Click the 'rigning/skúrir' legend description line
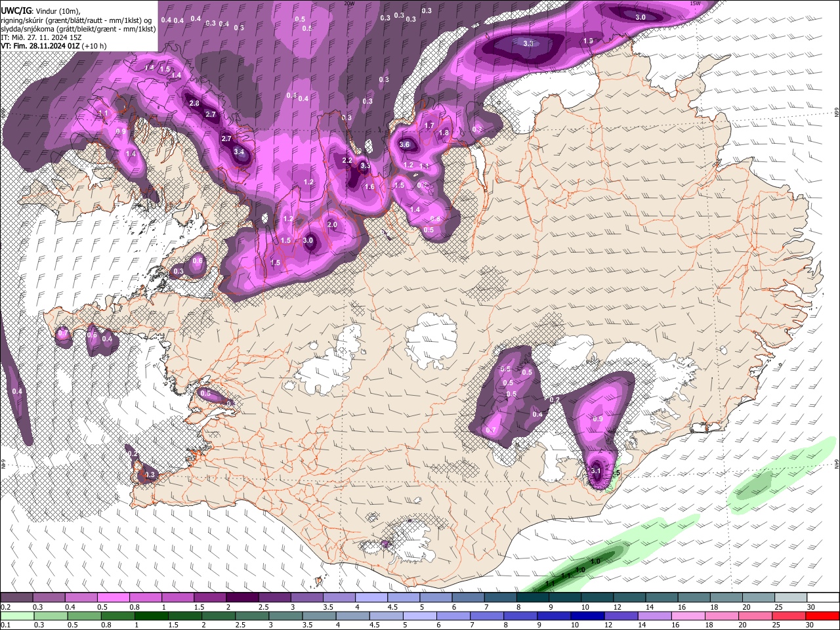The height and width of the screenshot is (630, 840). coord(76,20)
